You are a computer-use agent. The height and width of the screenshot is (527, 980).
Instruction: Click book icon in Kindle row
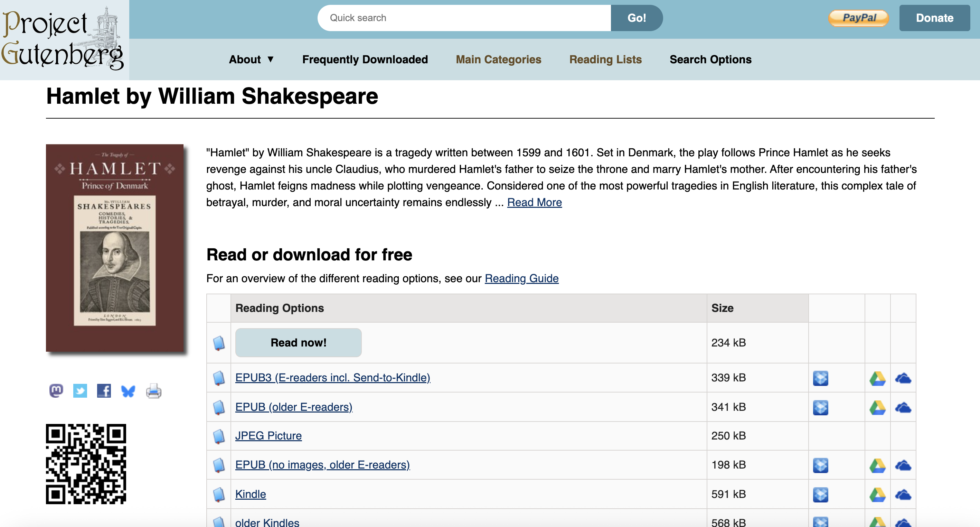(219, 494)
